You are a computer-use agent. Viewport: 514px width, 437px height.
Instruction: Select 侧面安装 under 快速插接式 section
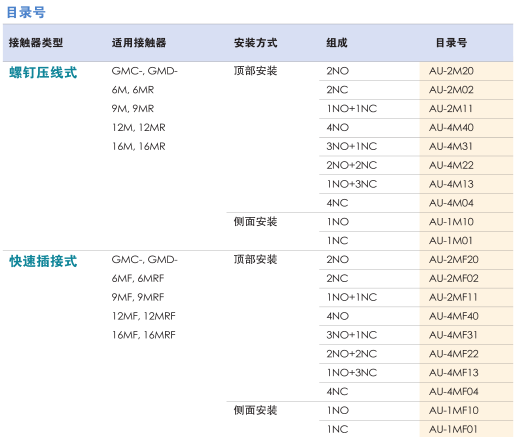coord(255,410)
